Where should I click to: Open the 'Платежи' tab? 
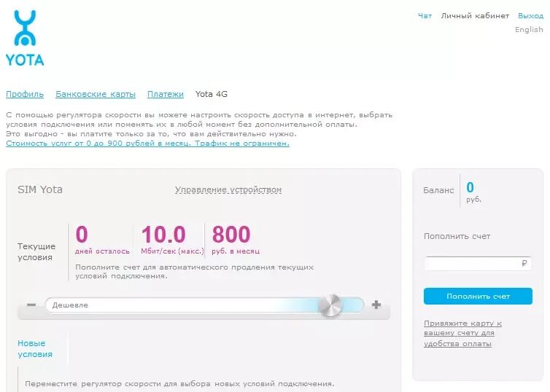coord(165,94)
